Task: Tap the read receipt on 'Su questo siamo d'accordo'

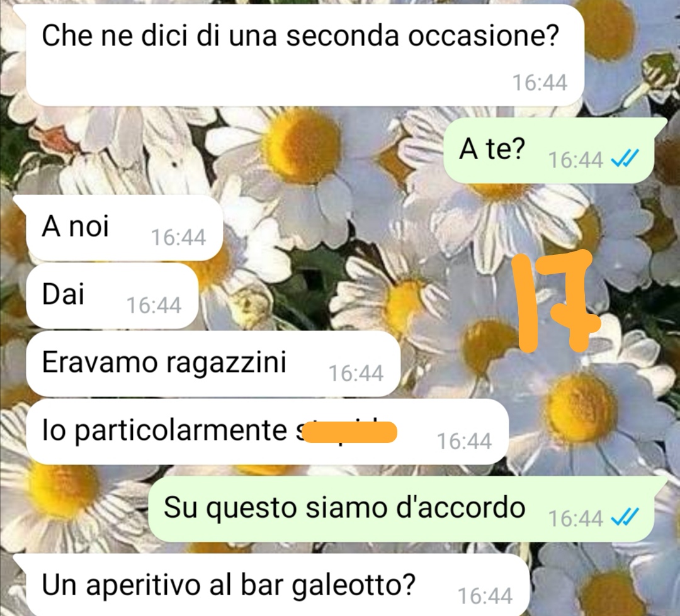Action: pos(625,517)
